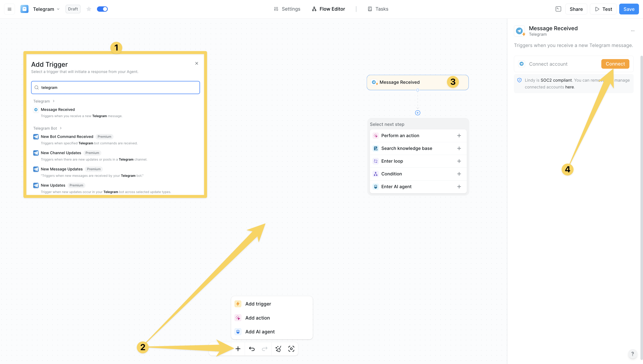Expand the Telegram Bot category chevron
643x364 pixels.
coord(61,128)
